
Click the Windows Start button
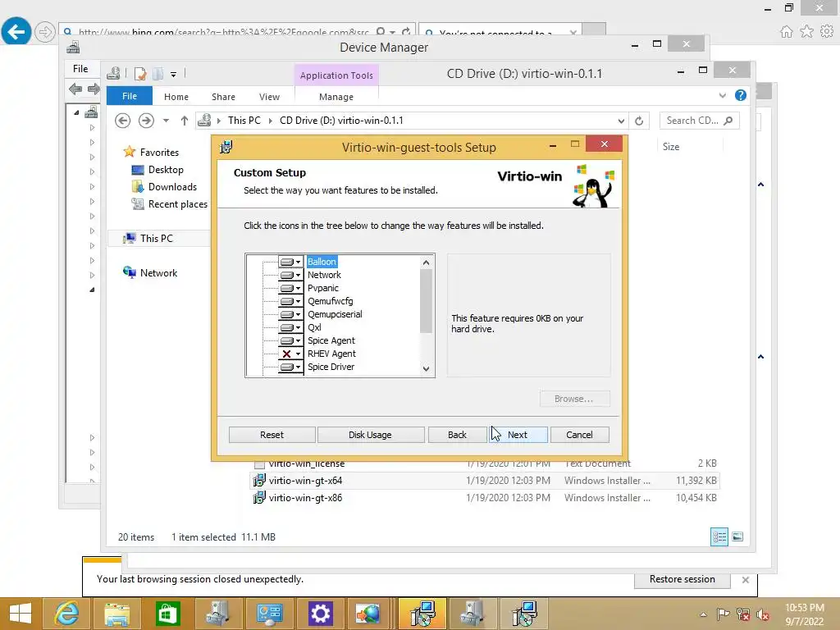[21, 614]
